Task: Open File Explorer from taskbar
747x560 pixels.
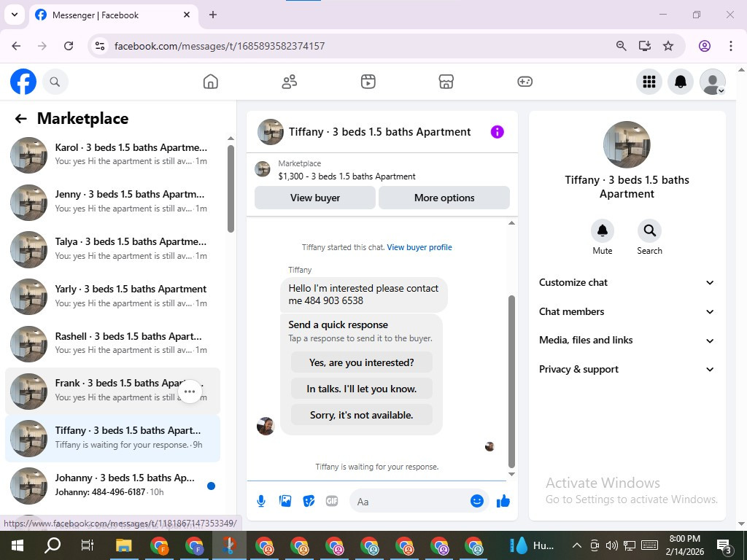Action: pos(124,545)
